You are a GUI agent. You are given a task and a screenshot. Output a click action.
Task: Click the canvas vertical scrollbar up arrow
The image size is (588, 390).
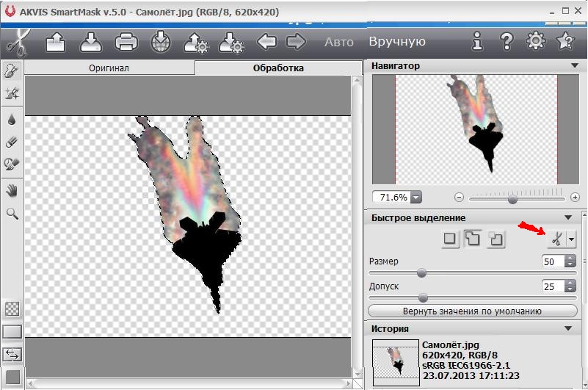(x=357, y=80)
